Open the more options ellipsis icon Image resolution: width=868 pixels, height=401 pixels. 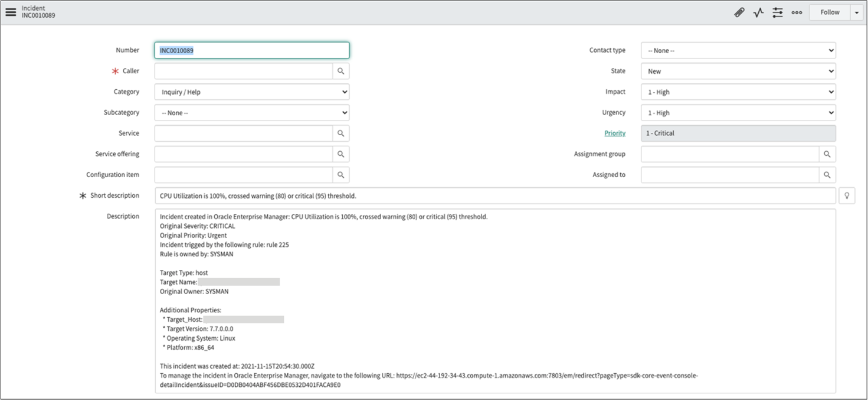tap(797, 12)
